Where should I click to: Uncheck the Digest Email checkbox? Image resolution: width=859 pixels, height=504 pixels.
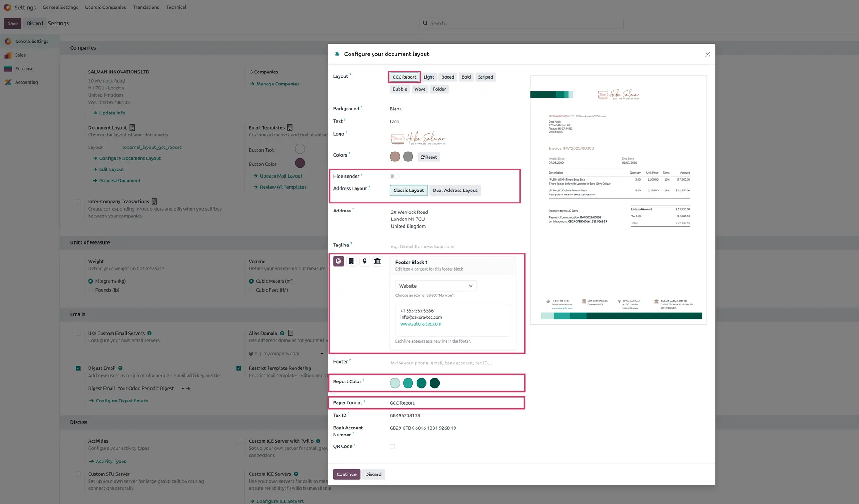click(78, 368)
